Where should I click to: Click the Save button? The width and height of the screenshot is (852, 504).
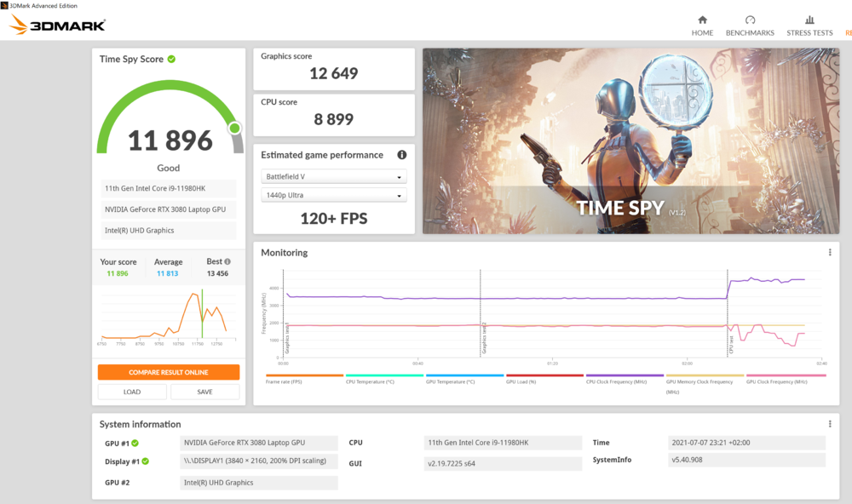pyautogui.click(x=204, y=392)
